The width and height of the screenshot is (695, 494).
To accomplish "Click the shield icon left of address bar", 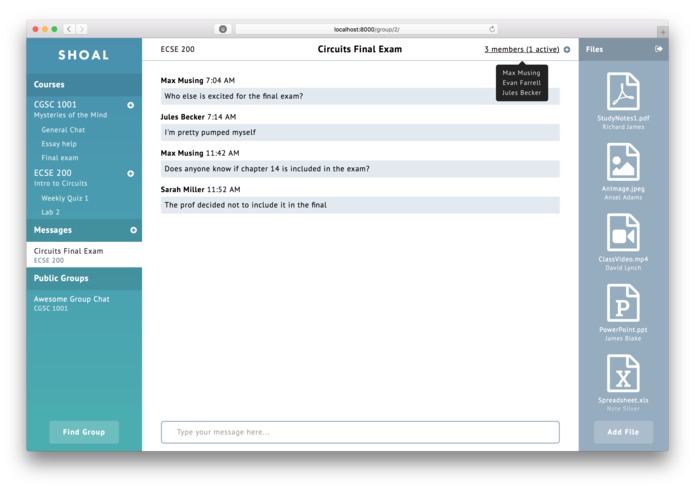I will tap(223, 29).
